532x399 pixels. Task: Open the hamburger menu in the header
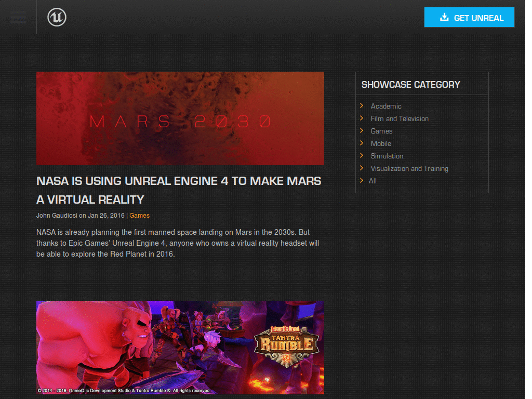coord(18,17)
